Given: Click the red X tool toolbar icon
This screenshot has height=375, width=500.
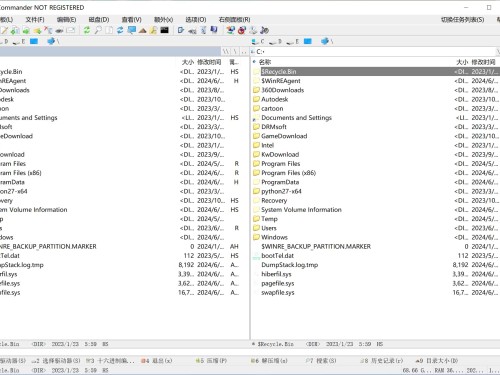Looking at the screenshot, I should click(48, 30).
